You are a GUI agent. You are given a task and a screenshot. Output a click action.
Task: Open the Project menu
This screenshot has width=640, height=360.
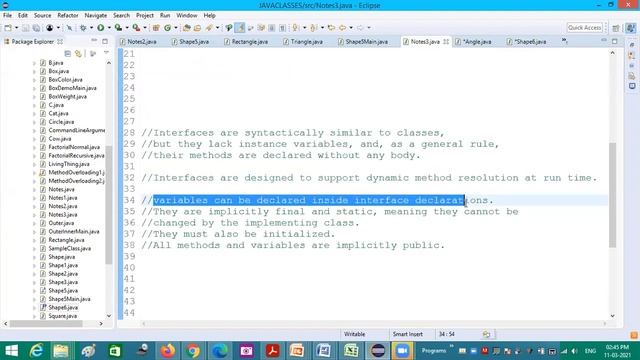point(144,16)
